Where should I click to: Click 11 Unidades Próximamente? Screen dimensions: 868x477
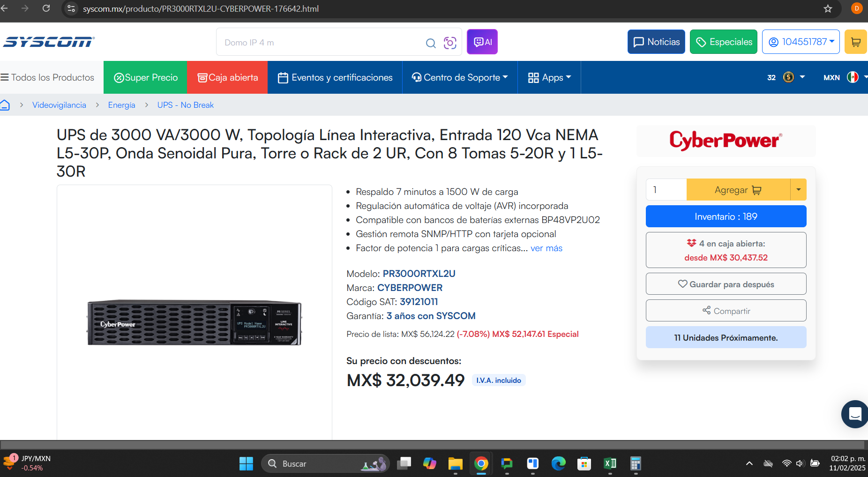[726, 337]
